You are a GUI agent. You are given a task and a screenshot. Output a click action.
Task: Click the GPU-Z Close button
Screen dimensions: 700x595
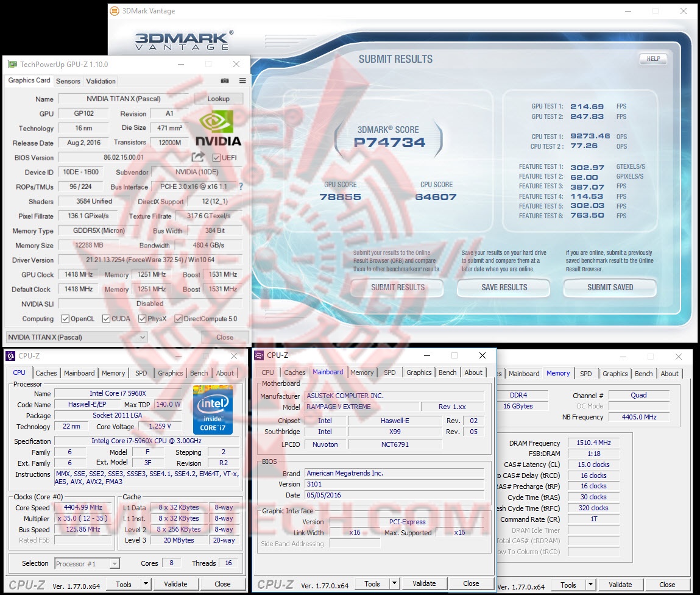pos(225,337)
